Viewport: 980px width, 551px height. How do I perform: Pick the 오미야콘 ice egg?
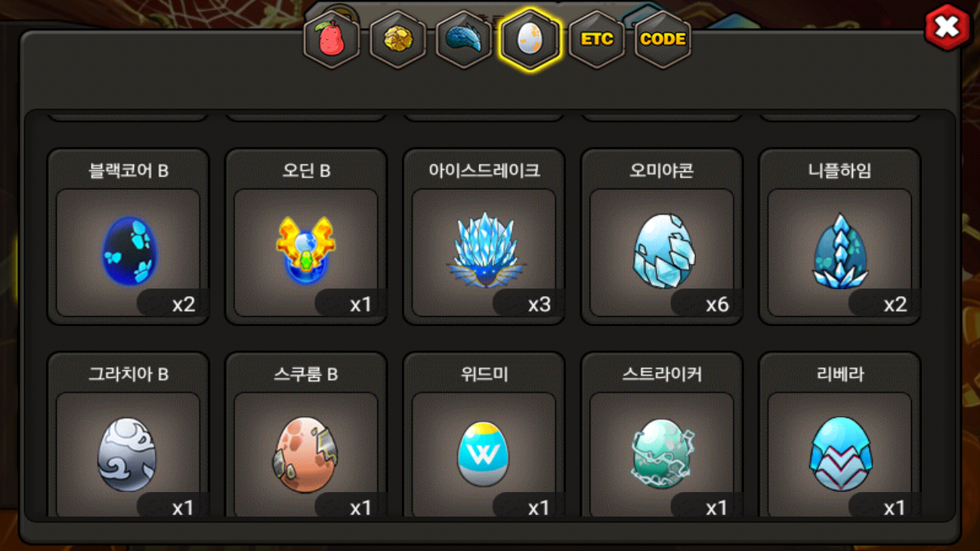pyautogui.click(x=661, y=236)
